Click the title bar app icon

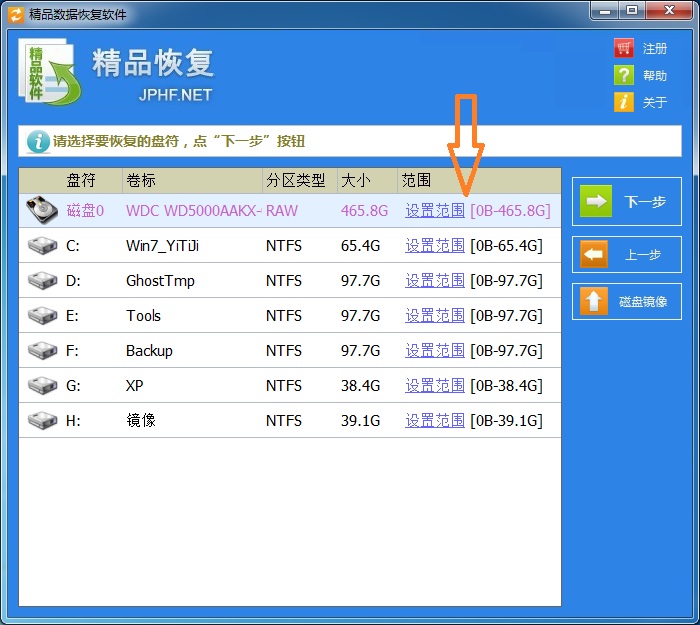click(x=16, y=14)
